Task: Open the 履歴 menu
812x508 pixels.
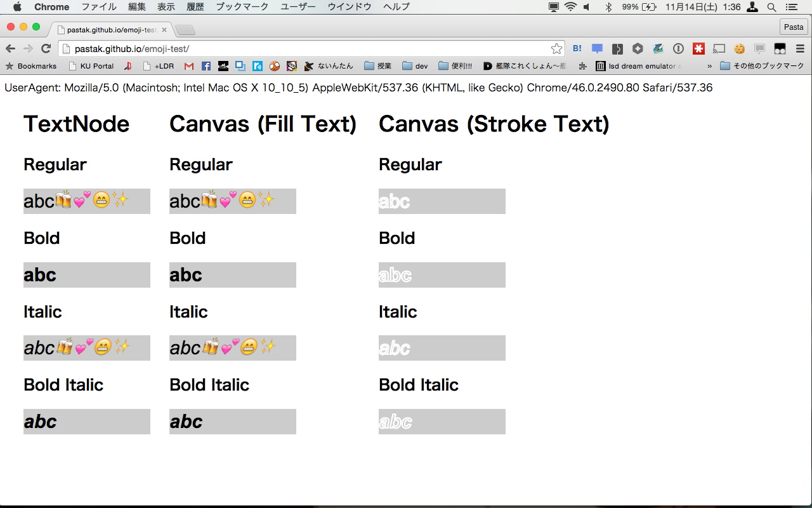Action: pyautogui.click(x=195, y=7)
